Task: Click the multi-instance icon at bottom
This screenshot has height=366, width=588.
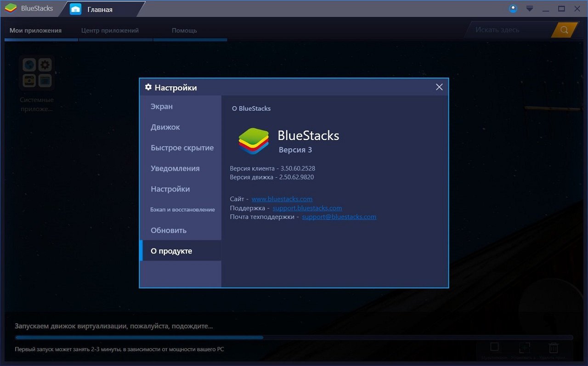Action: (x=495, y=347)
